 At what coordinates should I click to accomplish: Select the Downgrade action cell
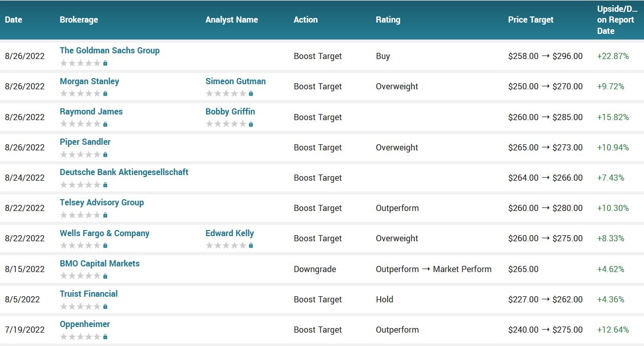click(x=315, y=269)
